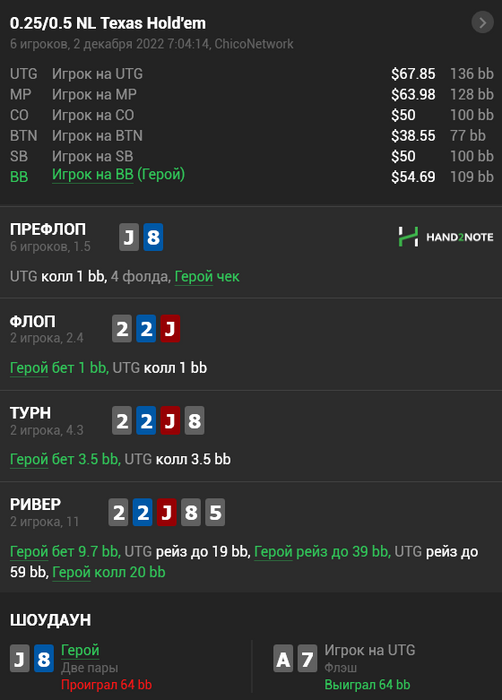Click 'Герой' link in preflop action
The width and height of the screenshot is (502, 700).
coord(193,277)
